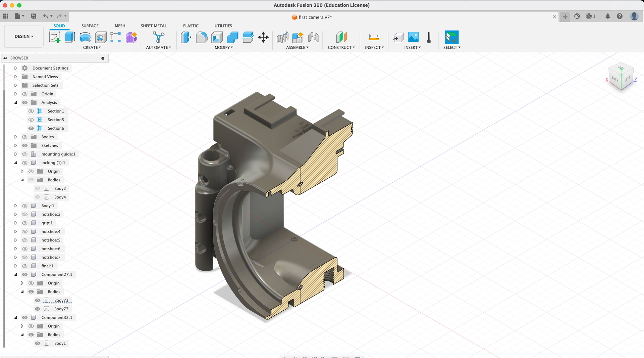This screenshot has width=644, height=358.
Task: Select the Insert Image tool
Action: click(413, 37)
